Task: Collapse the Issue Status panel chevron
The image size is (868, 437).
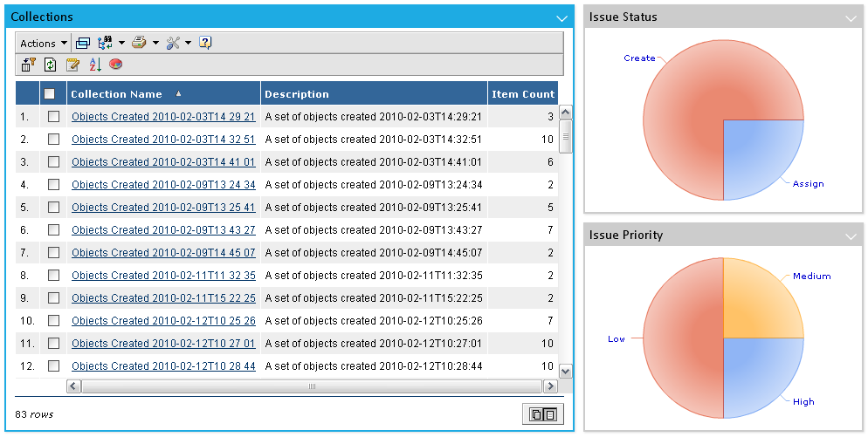Action: 851,17
